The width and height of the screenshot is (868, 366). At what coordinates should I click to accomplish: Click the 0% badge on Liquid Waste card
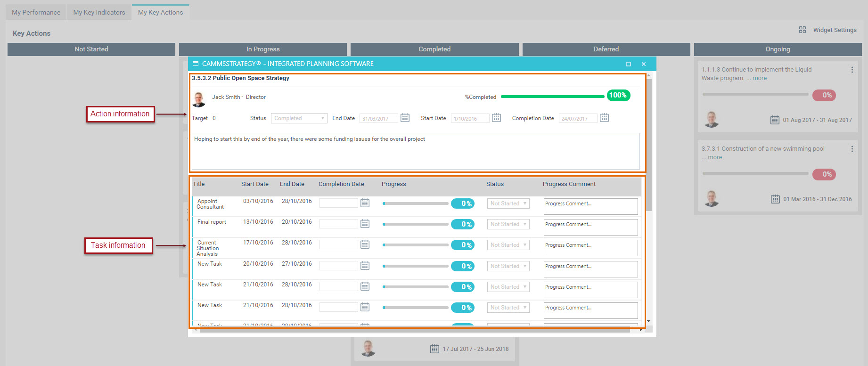(824, 95)
